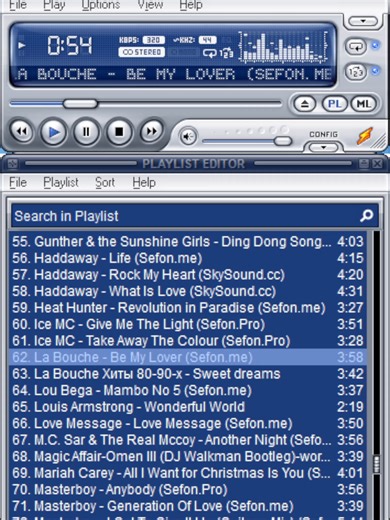Select track 59 Heat Hunter Revolution in Paradise
The image size is (390, 520).
(188, 308)
